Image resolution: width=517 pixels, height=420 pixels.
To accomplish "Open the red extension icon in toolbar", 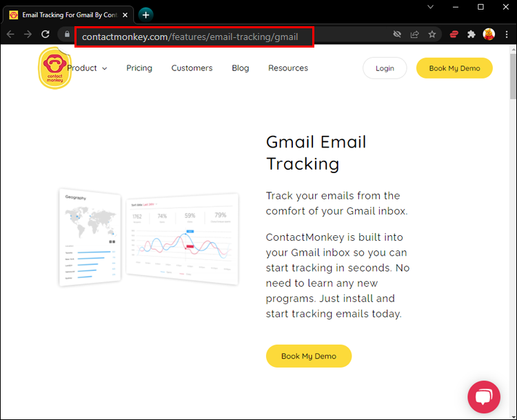I will 454,34.
